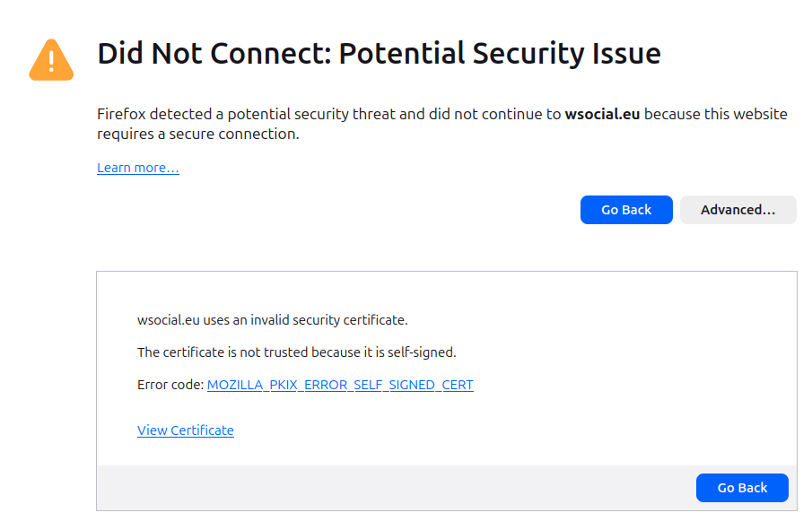Image resolution: width=812 pixels, height=530 pixels.
Task: Open the MOZILLA_PKIX_ERROR_SELF_SIGNED_CERT error code link
Action: (340, 385)
